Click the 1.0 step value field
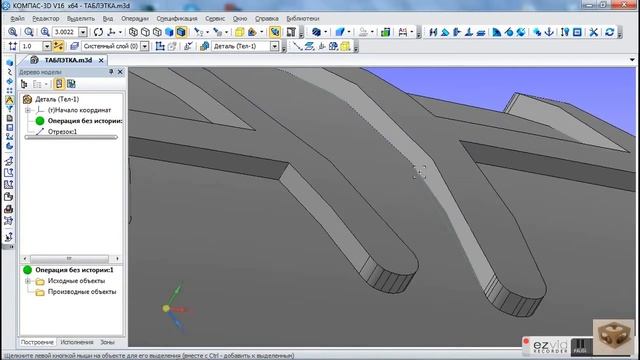Screen dimensions: 640x360 pyautogui.click(x=31, y=47)
